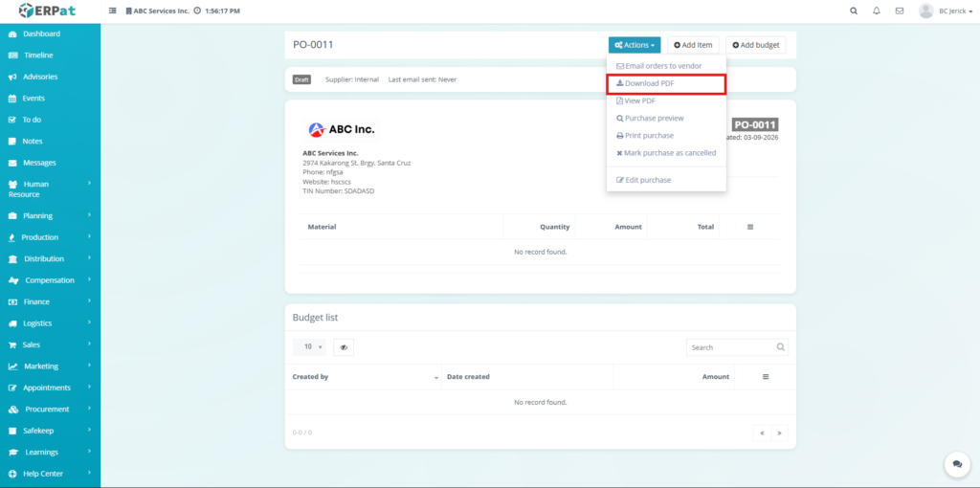The image size is (980, 488).
Task: Click the Add budget button
Action: coord(755,45)
